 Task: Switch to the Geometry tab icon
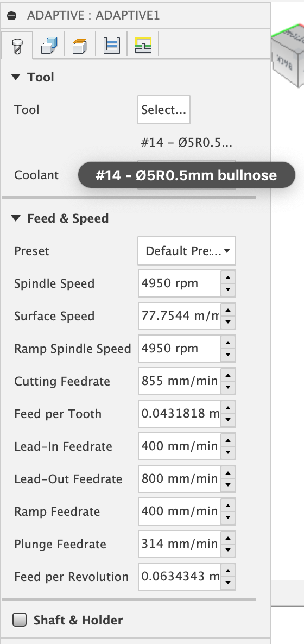(x=49, y=45)
